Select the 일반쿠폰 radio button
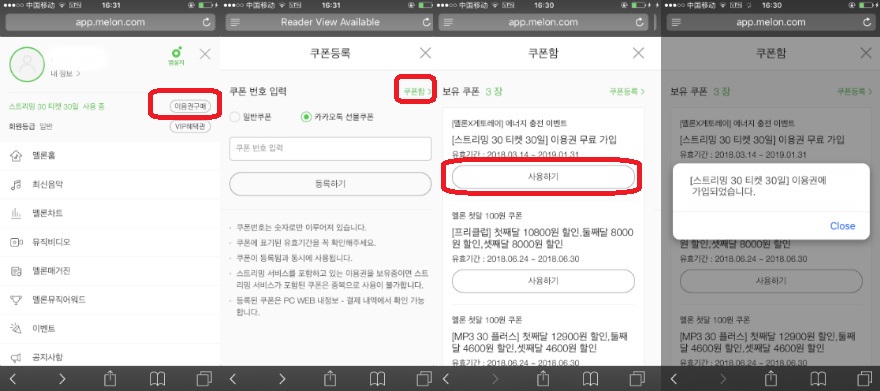 pyautogui.click(x=235, y=117)
